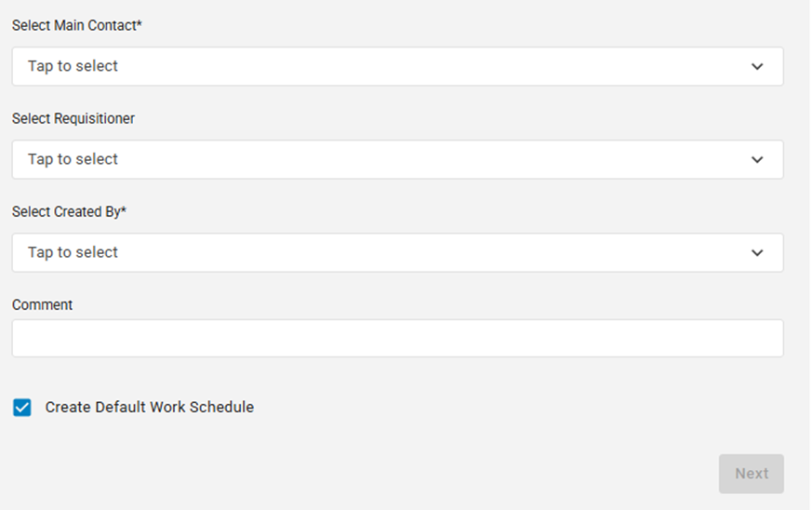The height and width of the screenshot is (510, 812).
Task: Click the 'Select Created By*' field label
Action: tap(69, 212)
